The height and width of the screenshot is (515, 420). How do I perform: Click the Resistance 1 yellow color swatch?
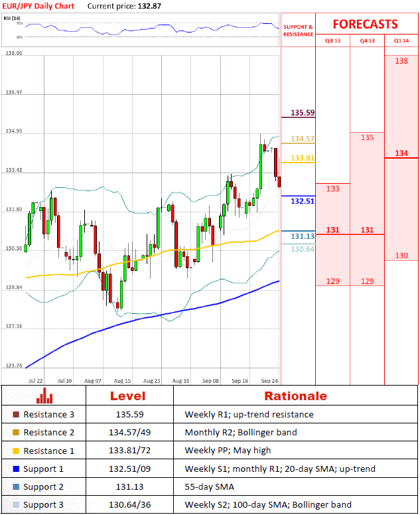pyautogui.click(x=15, y=451)
